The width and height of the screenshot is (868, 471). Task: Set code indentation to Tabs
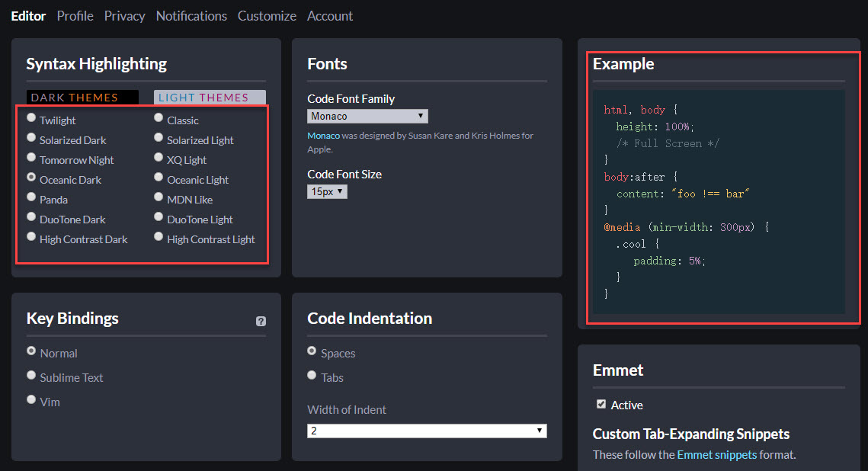312,375
